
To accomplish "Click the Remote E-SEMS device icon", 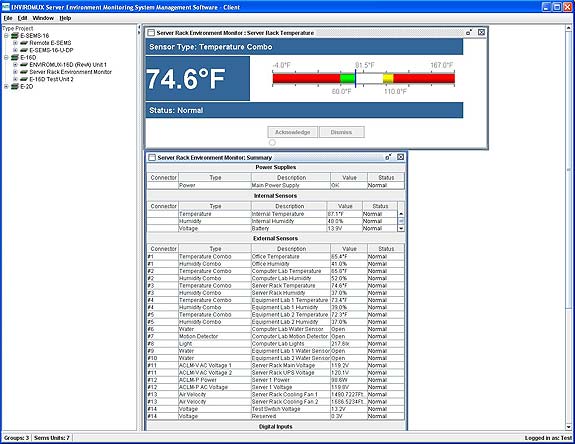I will (24, 43).
